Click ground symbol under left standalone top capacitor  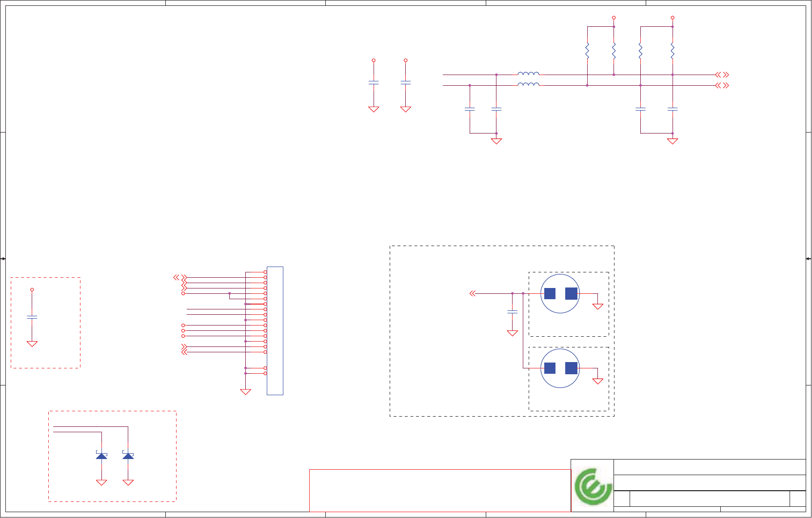coord(374,109)
